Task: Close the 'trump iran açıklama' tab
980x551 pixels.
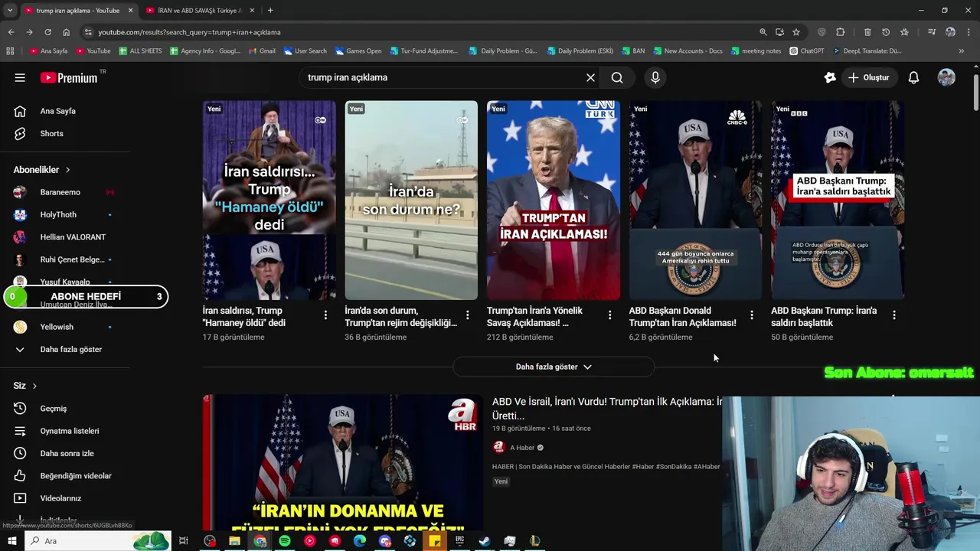Action: point(130,11)
